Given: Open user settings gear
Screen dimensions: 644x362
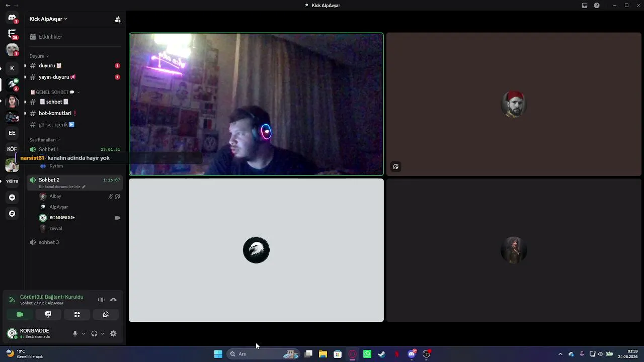Looking at the screenshot, I should click(x=113, y=334).
